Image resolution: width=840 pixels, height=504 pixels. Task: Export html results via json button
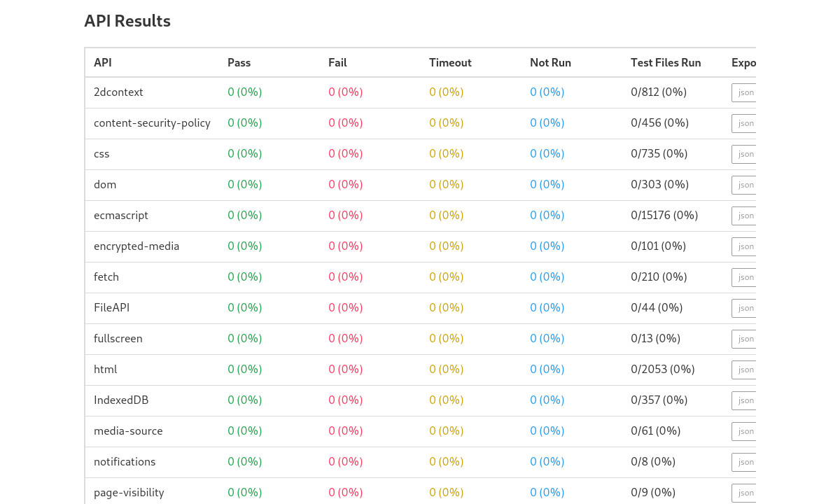[x=745, y=370]
